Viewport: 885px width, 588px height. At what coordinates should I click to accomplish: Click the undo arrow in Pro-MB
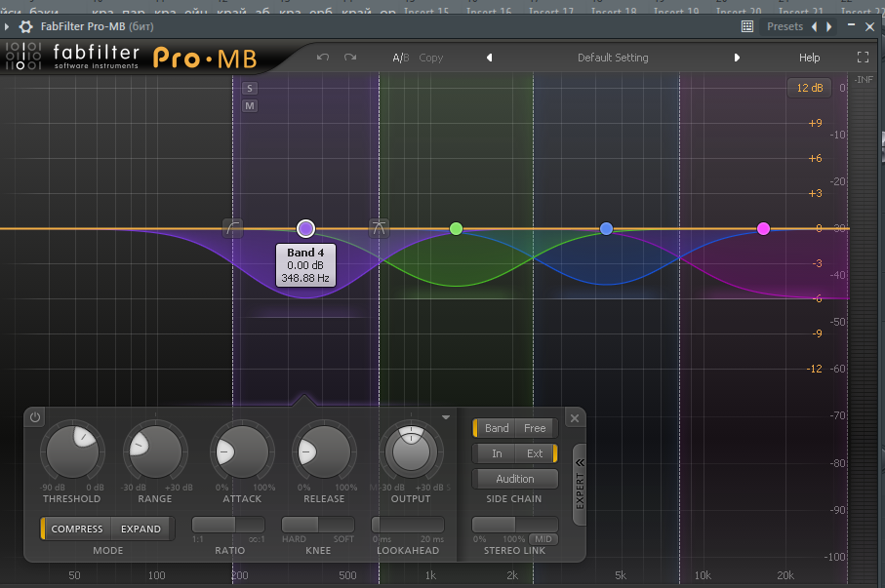323,57
